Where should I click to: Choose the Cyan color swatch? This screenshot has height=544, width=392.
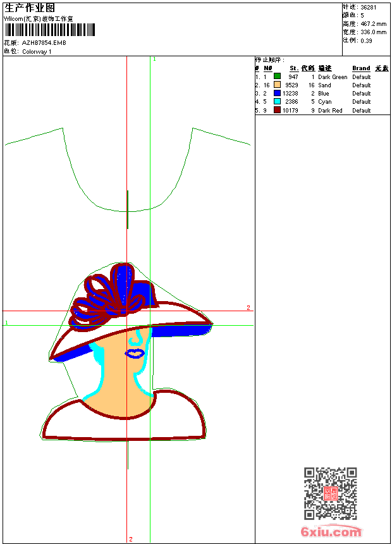click(x=277, y=101)
